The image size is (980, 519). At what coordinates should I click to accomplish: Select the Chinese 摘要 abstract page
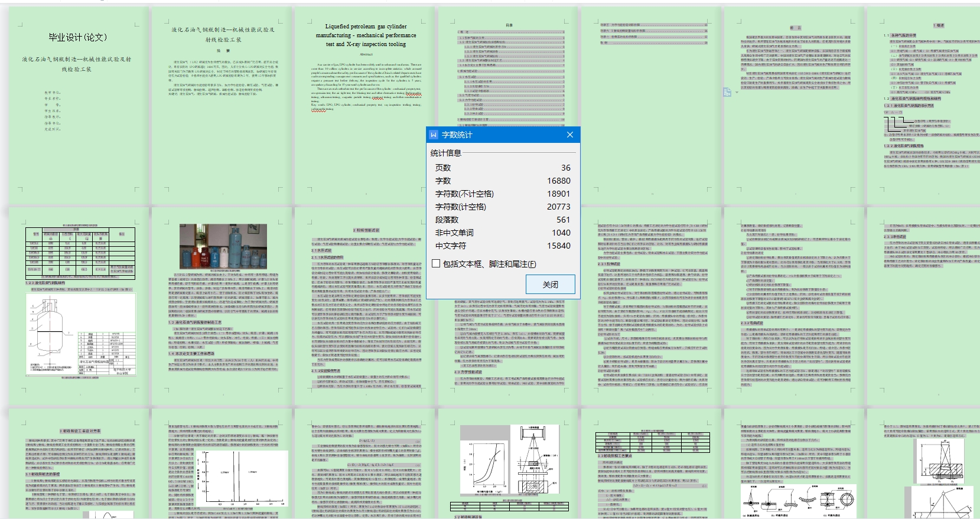click(x=223, y=105)
